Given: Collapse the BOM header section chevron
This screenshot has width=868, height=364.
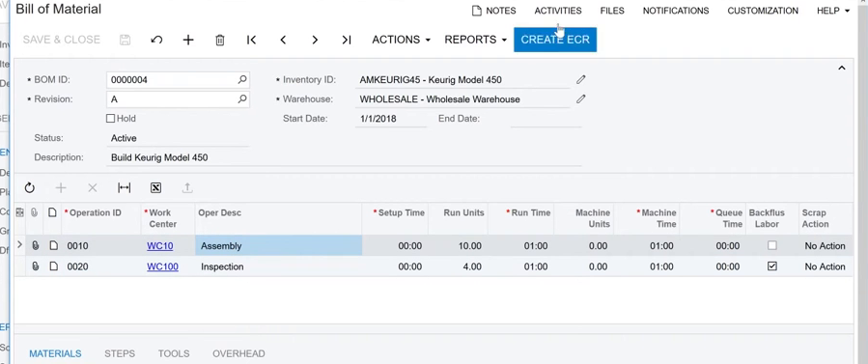Looking at the screenshot, I should [841, 68].
